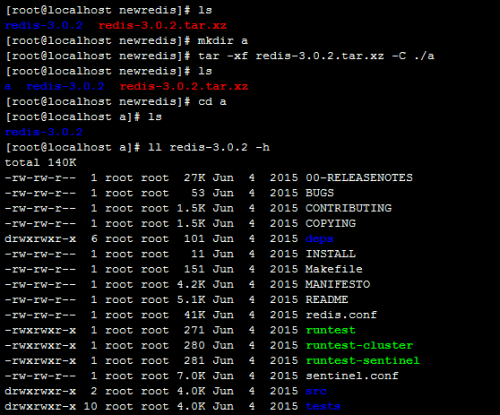Click the file name CONTRIBUTING
500x415 pixels.
click(x=349, y=208)
